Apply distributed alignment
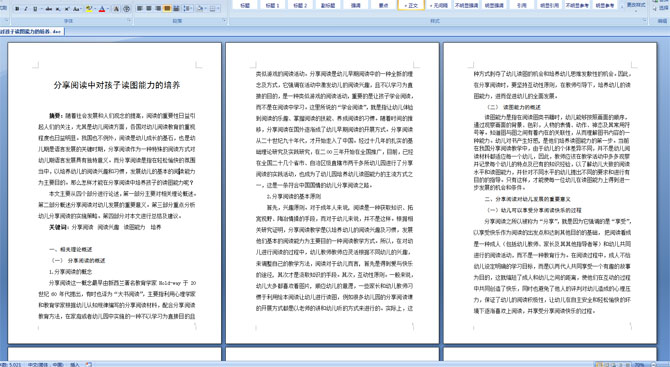670x367 pixels. pos(176,9)
